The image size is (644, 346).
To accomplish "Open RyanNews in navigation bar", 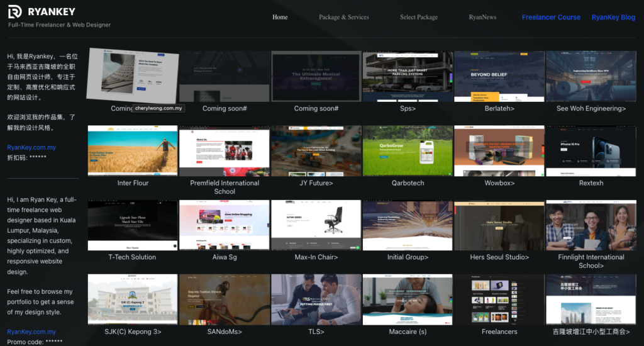I will [x=482, y=17].
